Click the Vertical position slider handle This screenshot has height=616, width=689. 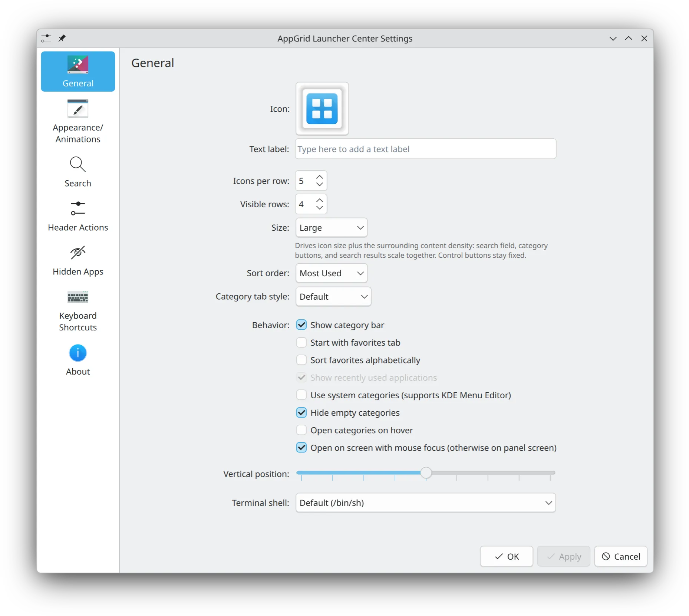point(426,472)
